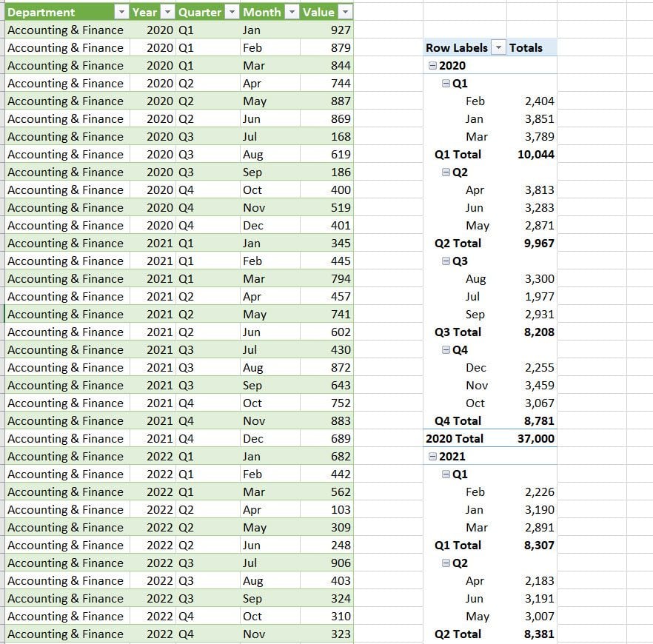Click the value cell 445
Image resolution: width=653 pixels, height=644 pixels.
click(x=326, y=261)
